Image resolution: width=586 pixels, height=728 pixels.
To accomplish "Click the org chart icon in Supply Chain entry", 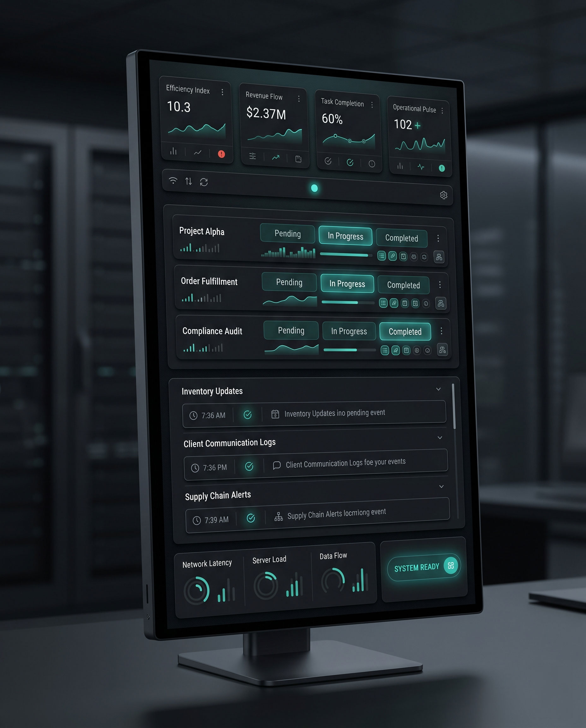I will click(x=278, y=517).
